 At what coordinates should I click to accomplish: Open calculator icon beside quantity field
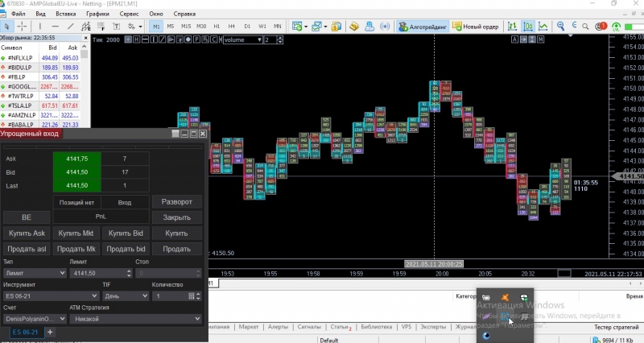(192, 296)
